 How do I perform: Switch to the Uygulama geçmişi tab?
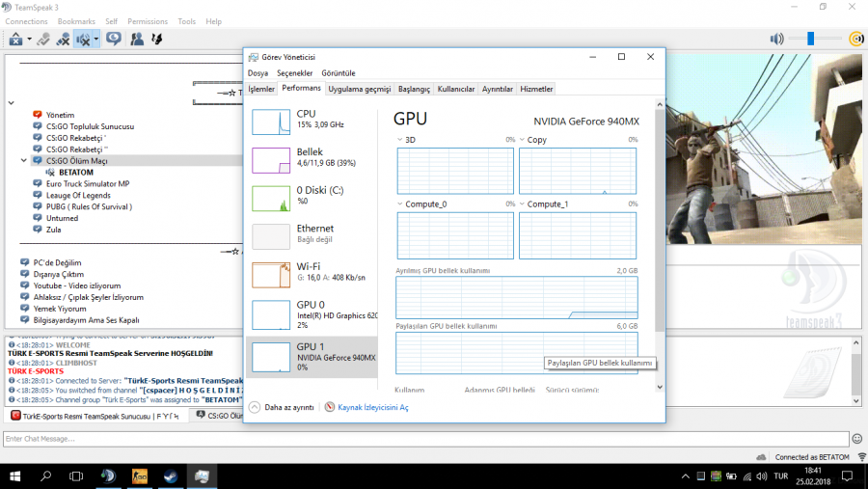coord(360,89)
